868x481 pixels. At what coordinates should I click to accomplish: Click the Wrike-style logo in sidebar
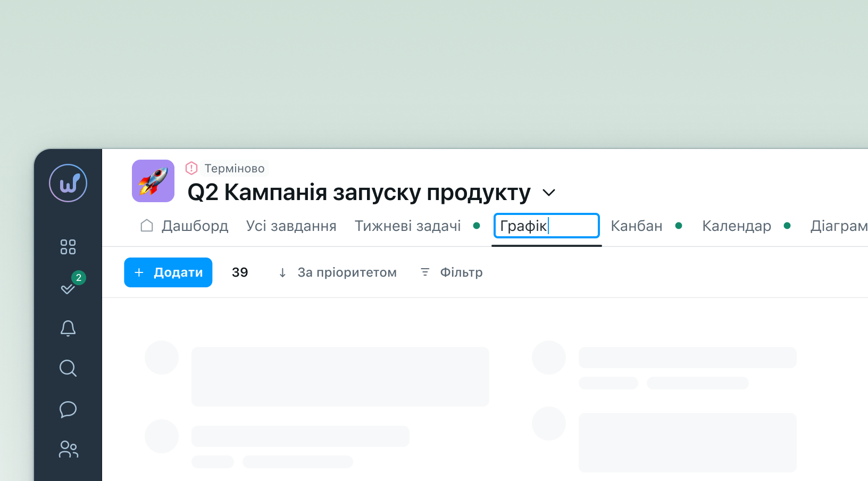pyautogui.click(x=68, y=183)
